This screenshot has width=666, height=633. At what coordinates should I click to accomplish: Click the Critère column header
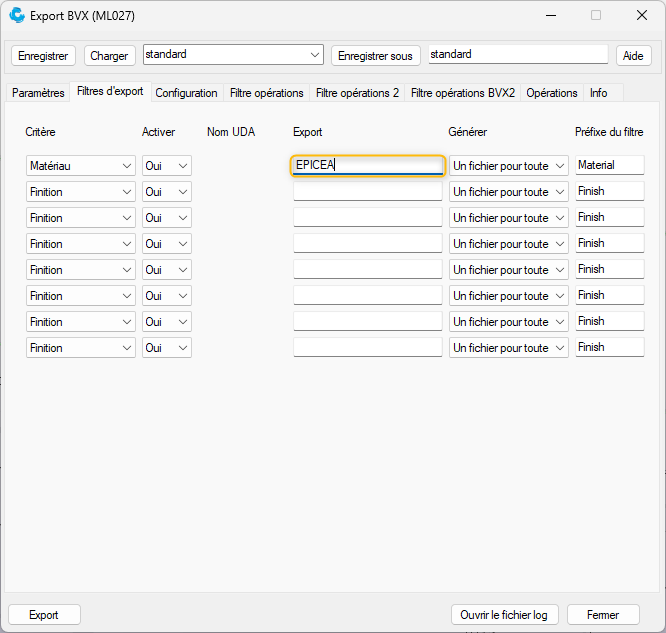40,132
